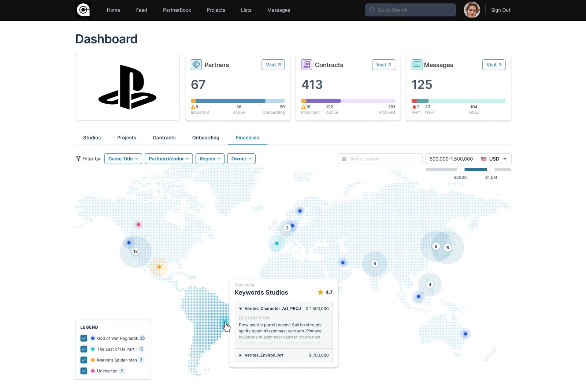
Task: Click the Keywords Studios star rating icon
Action: pos(320,292)
